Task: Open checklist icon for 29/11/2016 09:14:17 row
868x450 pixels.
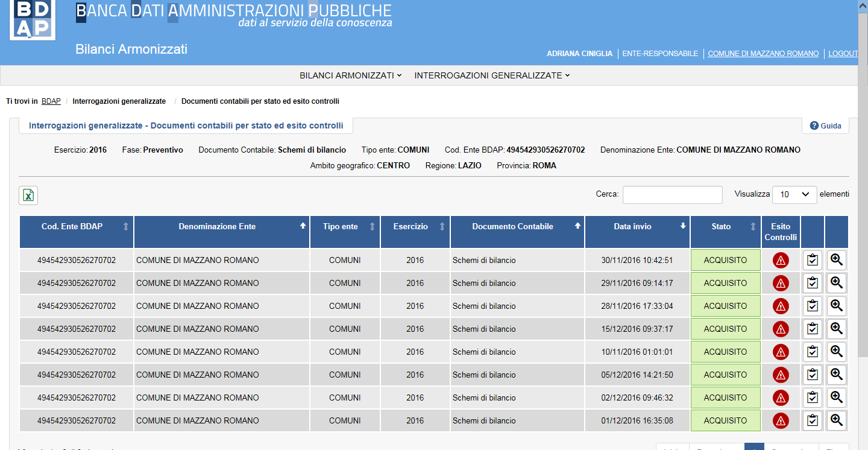Action: pyautogui.click(x=813, y=284)
